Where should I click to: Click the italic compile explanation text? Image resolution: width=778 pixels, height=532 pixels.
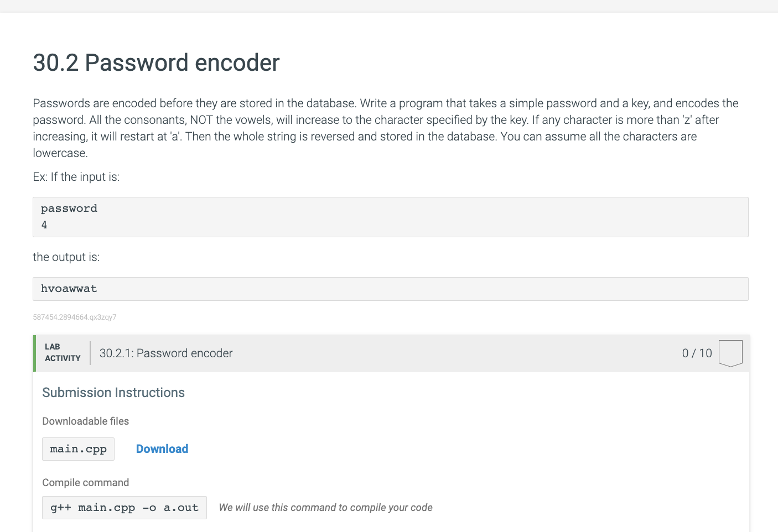coord(325,507)
